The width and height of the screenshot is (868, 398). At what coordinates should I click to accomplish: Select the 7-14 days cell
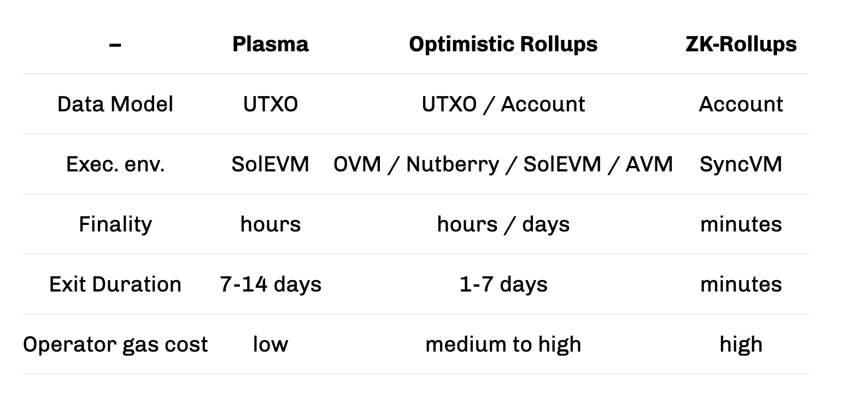(270, 284)
